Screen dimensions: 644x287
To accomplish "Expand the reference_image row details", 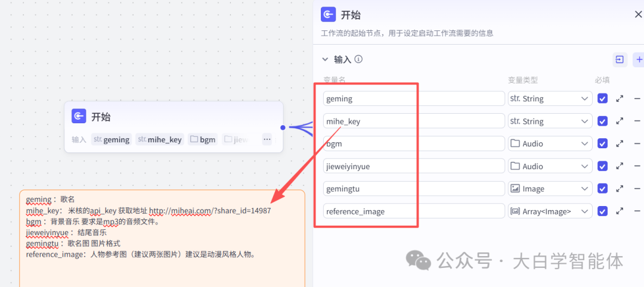I will tap(620, 211).
